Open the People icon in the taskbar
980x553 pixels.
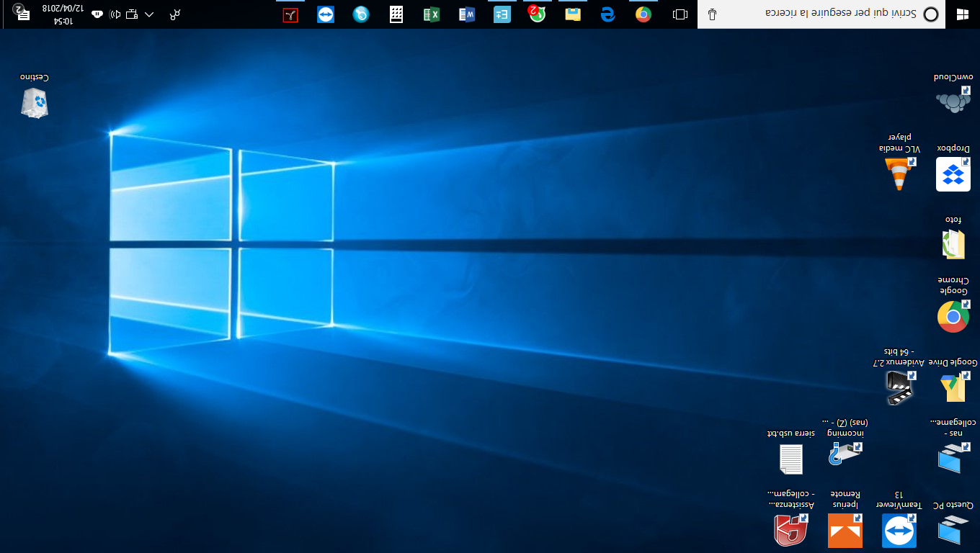pyautogui.click(x=175, y=14)
